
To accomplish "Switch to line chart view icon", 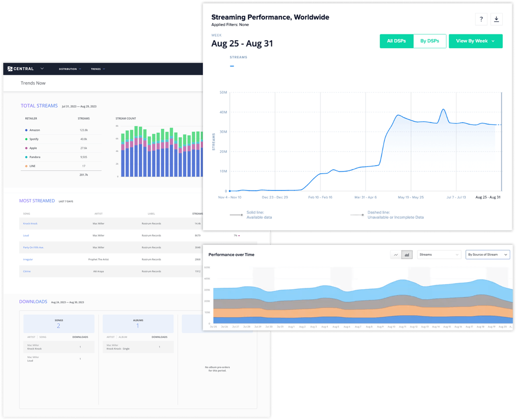I will (x=396, y=255).
